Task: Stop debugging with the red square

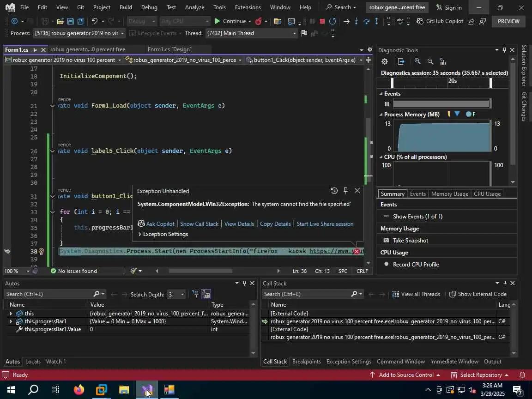Action: (322, 21)
